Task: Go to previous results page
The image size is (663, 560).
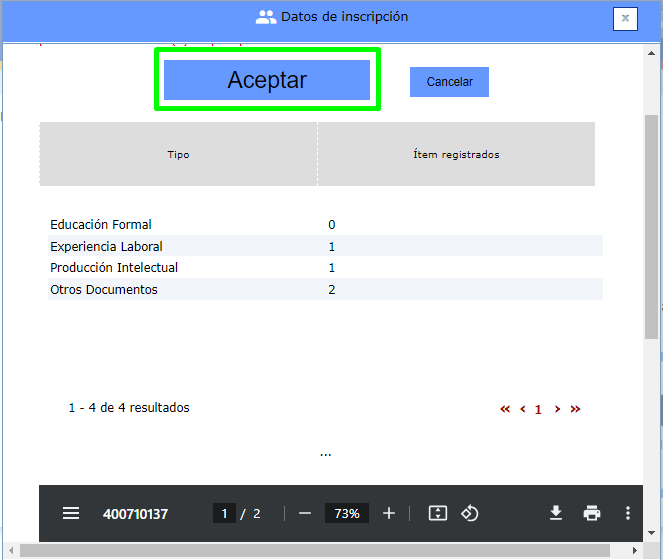Action: pyautogui.click(x=522, y=409)
